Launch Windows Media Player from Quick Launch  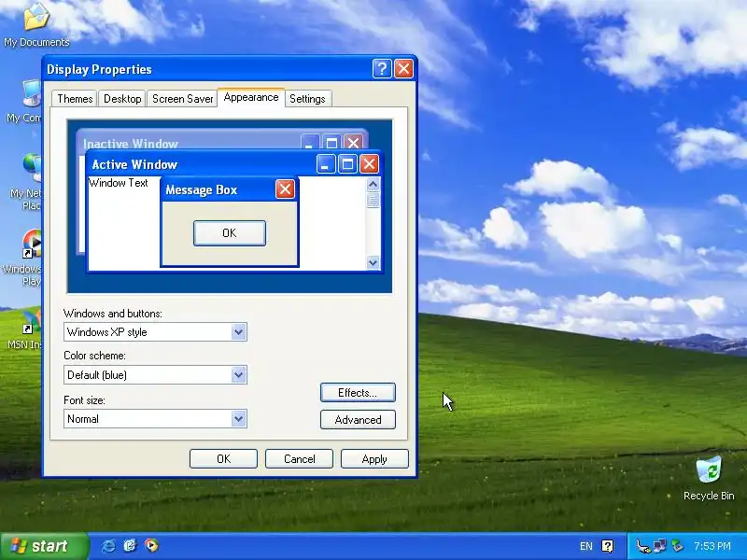[x=151, y=545]
